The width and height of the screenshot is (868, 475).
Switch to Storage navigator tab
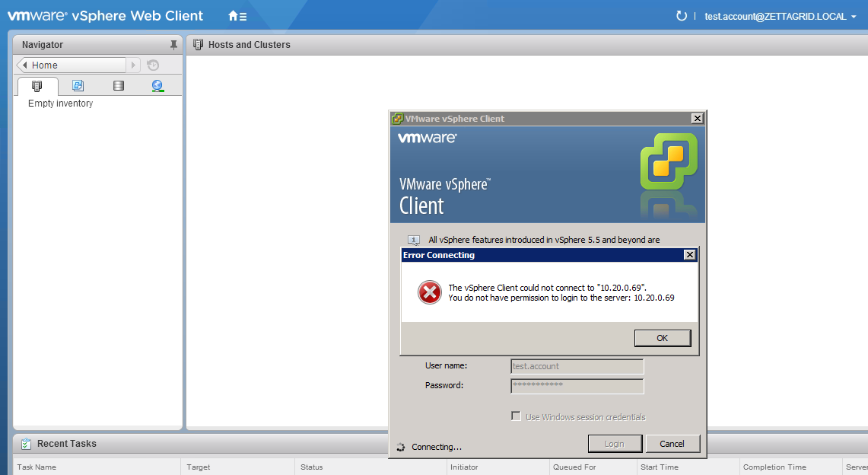(119, 86)
